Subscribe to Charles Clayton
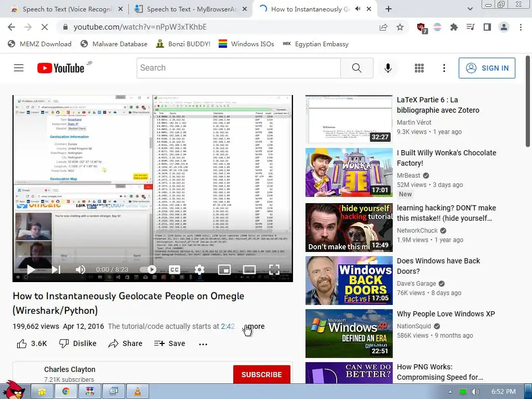Screen dimensions: 532x399 [x=262, y=374]
